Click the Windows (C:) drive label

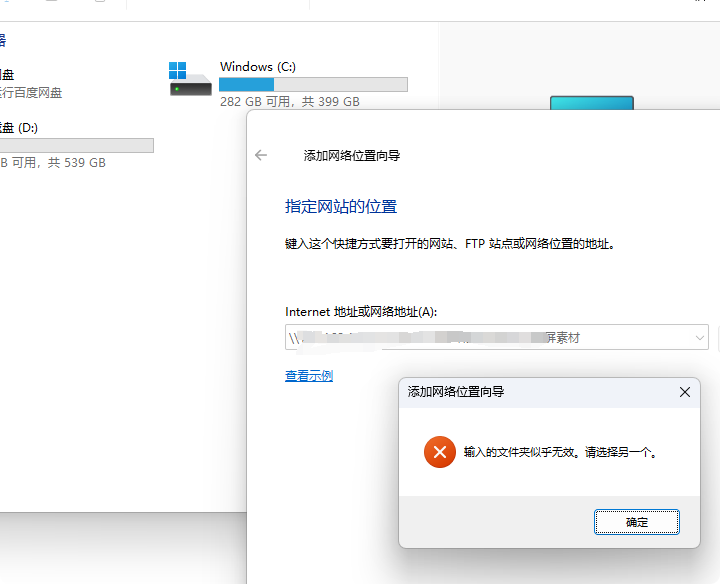(258, 67)
